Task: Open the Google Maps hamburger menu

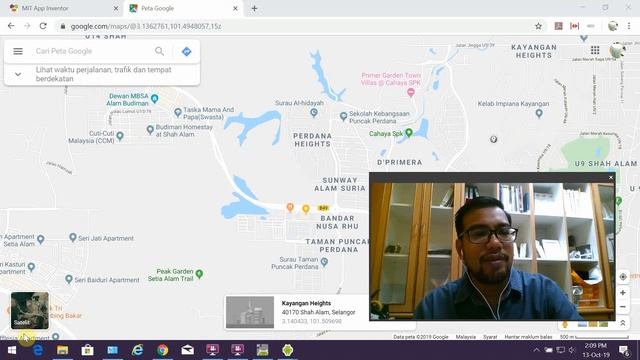Action: [18, 51]
